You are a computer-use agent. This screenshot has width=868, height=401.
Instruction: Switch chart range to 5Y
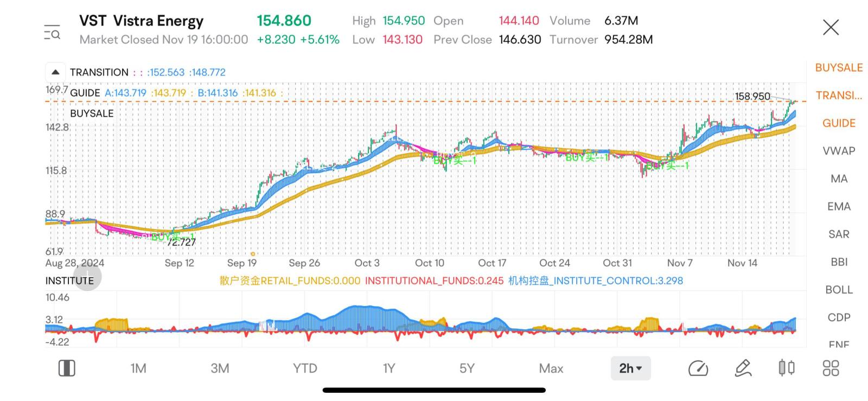point(467,368)
